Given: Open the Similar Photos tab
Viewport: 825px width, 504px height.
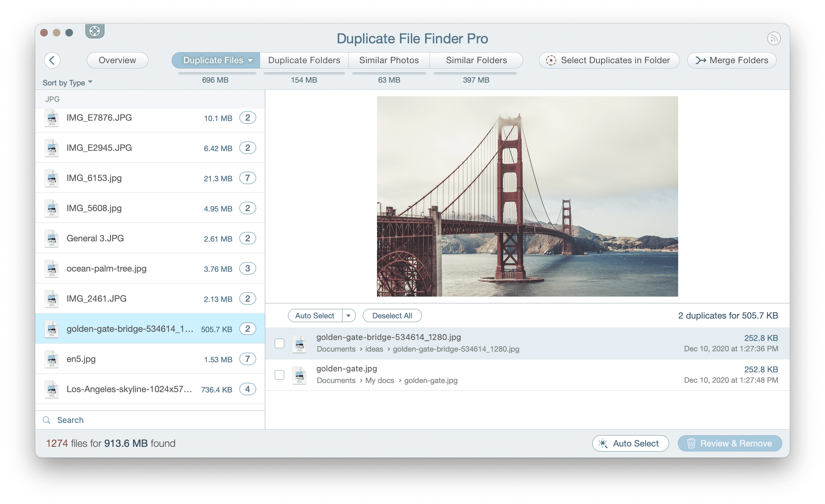Looking at the screenshot, I should click(388, 60).
